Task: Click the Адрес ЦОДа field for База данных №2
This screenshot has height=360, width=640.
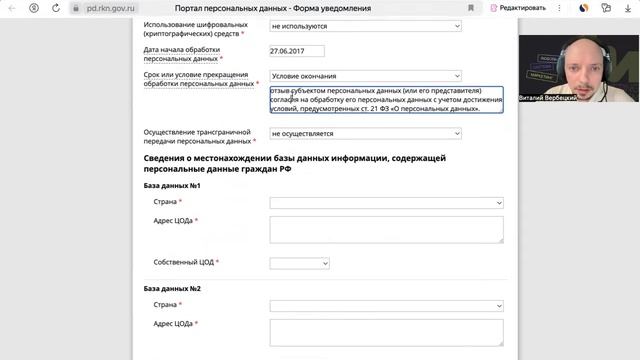Action: (x=386, y=333)
